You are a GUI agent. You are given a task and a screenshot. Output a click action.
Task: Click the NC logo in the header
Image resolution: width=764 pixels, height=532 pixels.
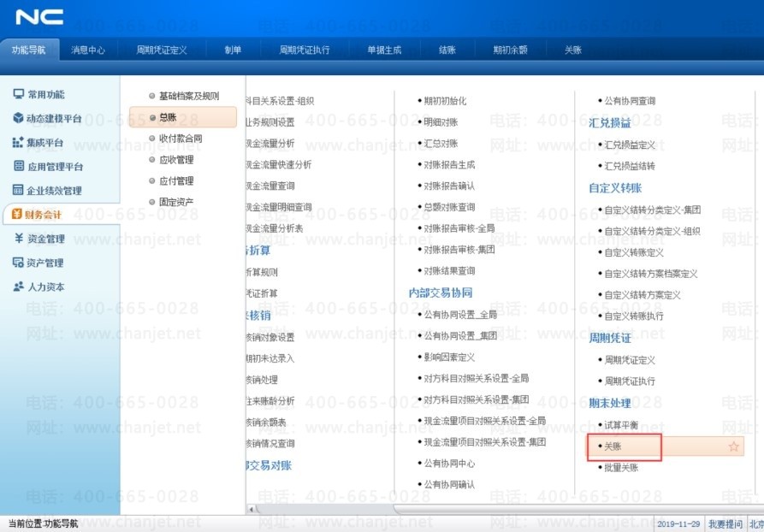(39, 17)
